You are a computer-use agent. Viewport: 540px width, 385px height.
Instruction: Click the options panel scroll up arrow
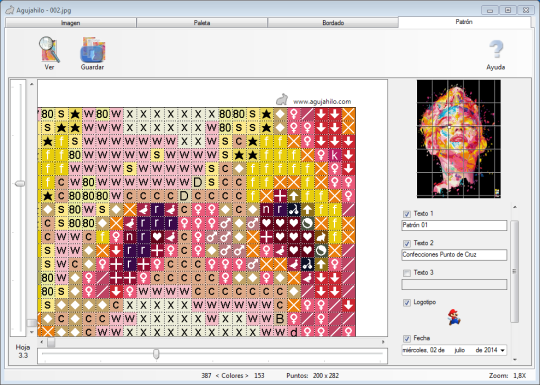(515, 207)
